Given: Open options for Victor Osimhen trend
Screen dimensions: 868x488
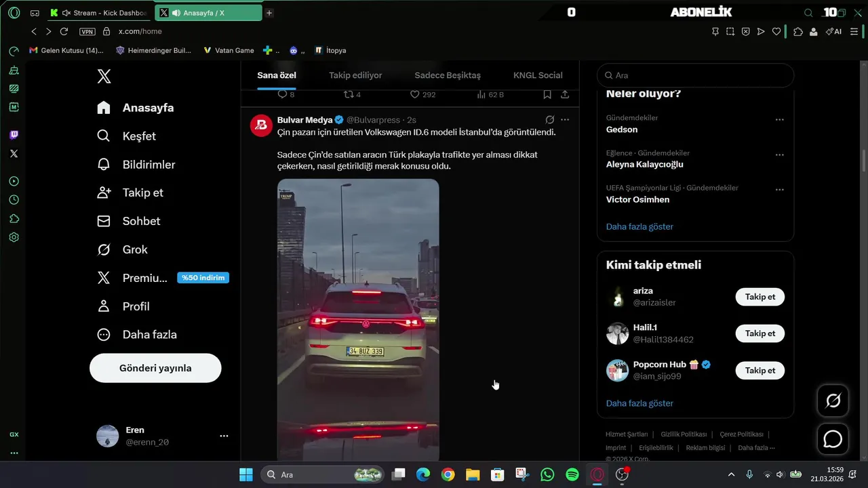Looking at the screenshot, I should [x=780, y=190].
